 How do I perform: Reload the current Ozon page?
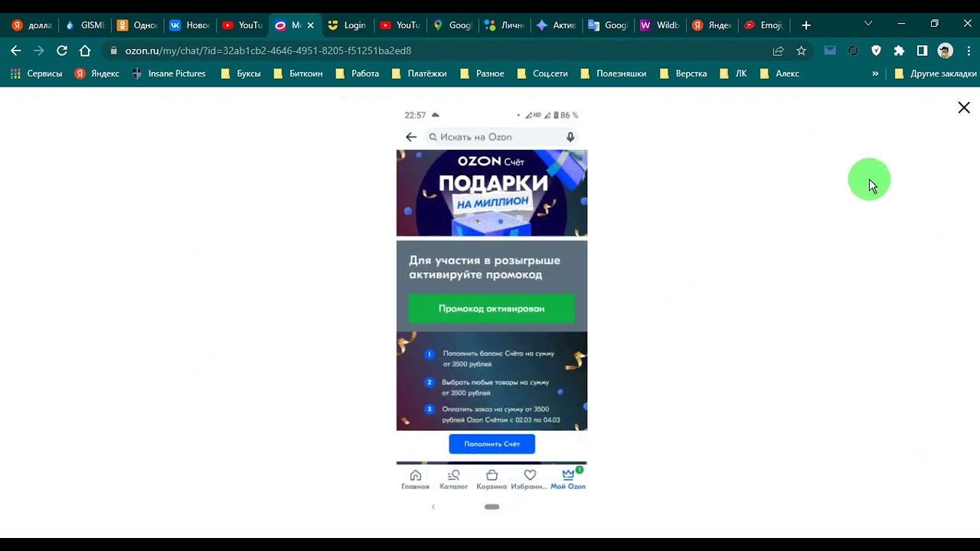click(x=62, y=51)
